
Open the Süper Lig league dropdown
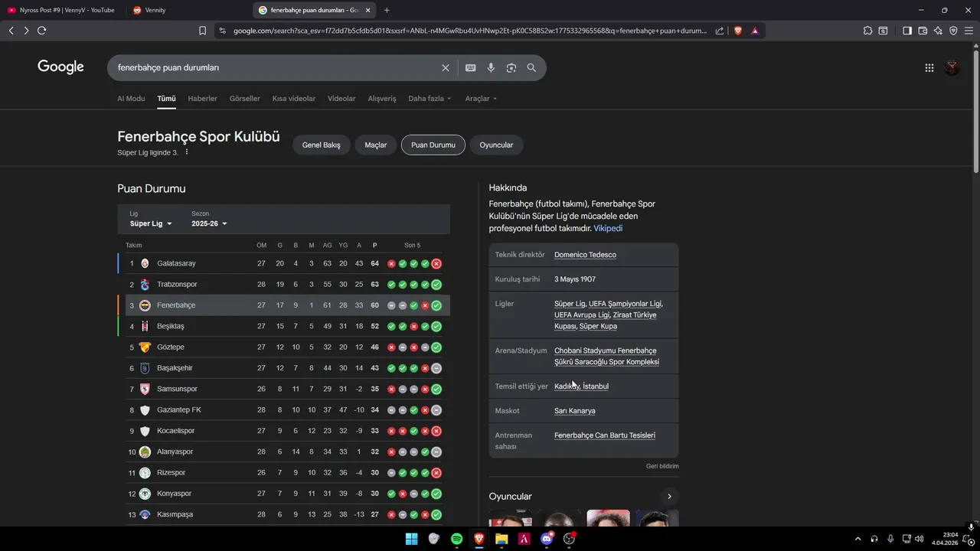click(x=151, y=223)
